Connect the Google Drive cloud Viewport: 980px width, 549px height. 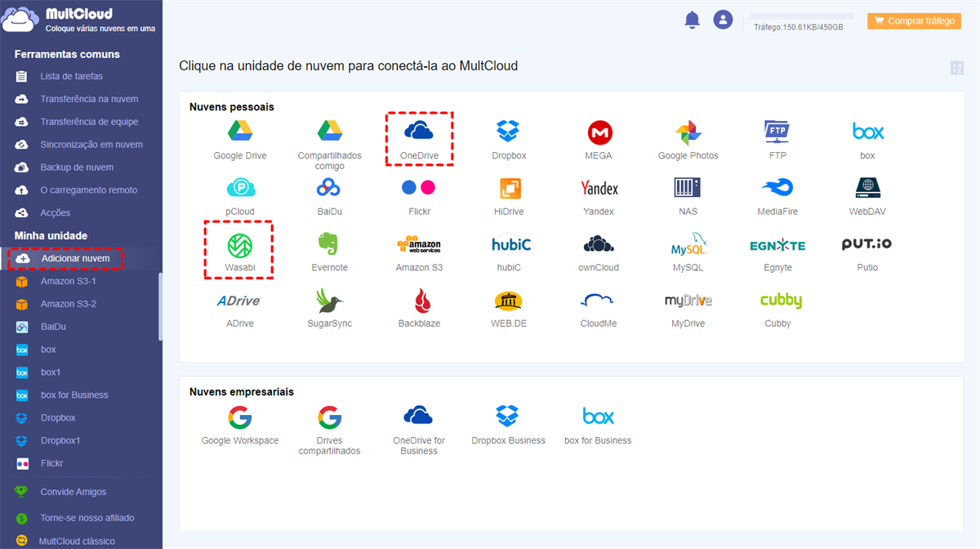coord(239,132)
